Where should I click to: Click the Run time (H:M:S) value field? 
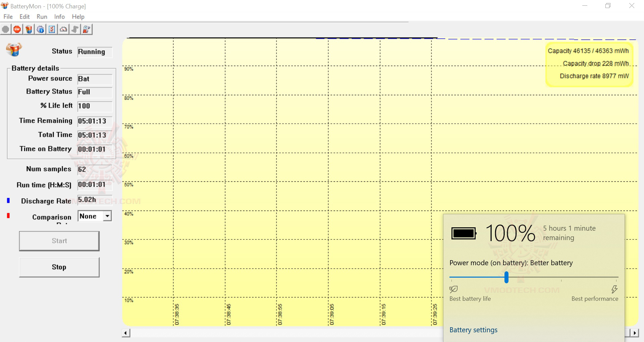pos(95,185)
